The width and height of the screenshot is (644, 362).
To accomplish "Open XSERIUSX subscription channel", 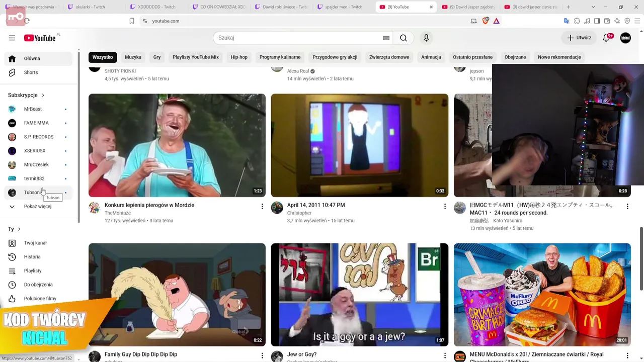I will [x=39, y=151].
